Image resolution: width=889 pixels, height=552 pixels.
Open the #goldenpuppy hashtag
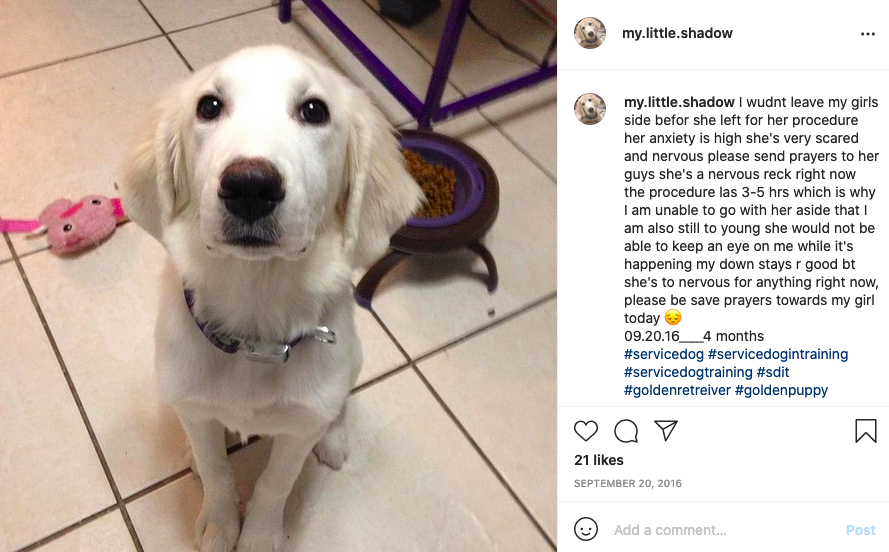pos(781,390)
